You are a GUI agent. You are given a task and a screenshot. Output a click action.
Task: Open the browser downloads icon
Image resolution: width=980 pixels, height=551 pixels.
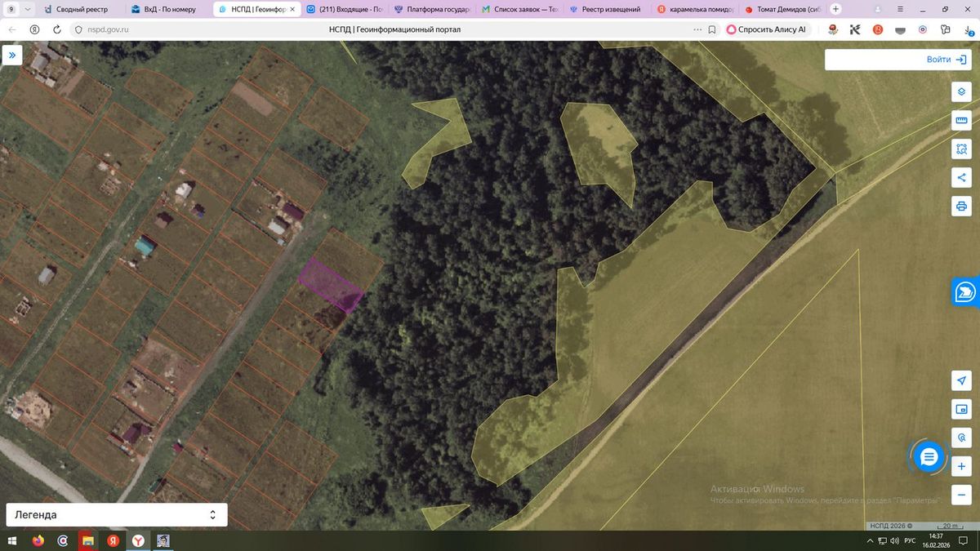point(969,29)
